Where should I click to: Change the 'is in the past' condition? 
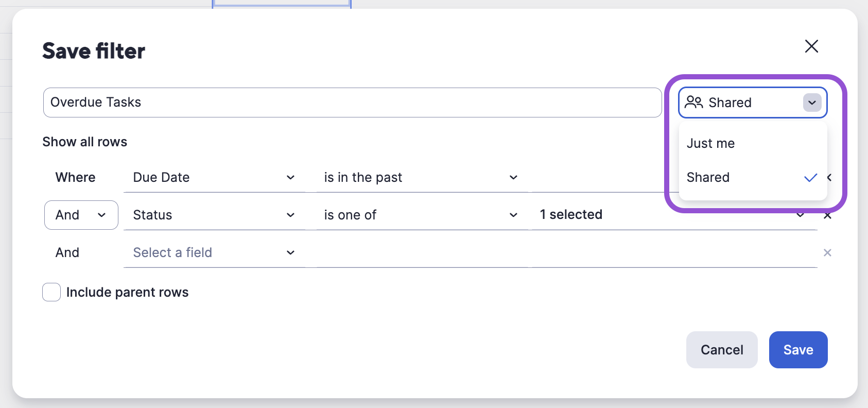point(420,178)
